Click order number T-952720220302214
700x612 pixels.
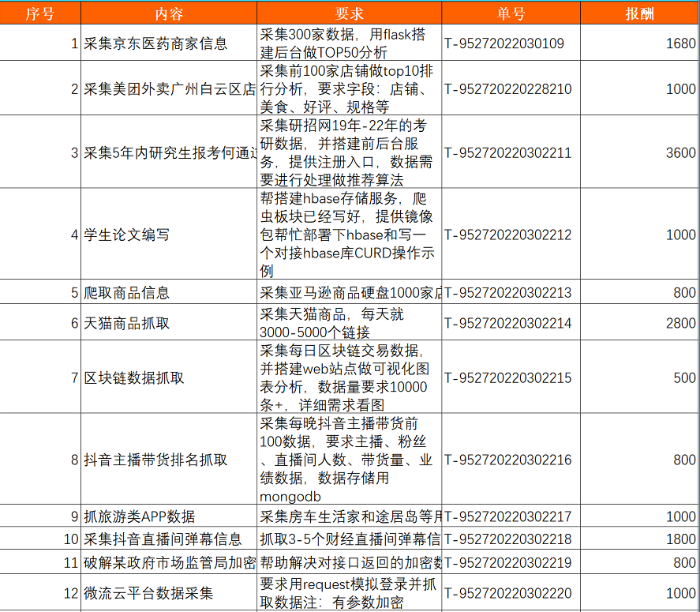pyautogui.click(x=511, y=322)
